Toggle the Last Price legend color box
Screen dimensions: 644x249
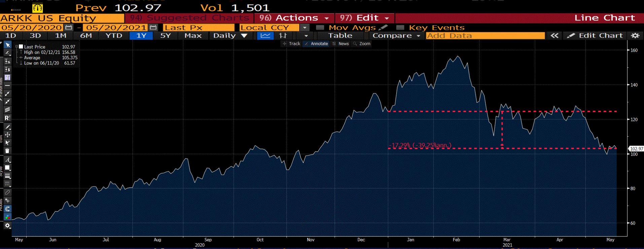pyautogui.click(x=21, y=47)
